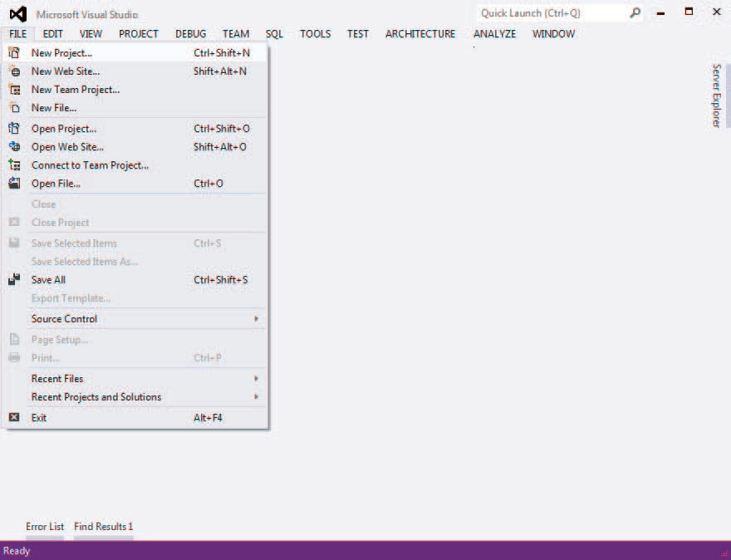
Task: Expand Recent Projects and Solutions submenu arrow
Action: click(x=256, y=397)
